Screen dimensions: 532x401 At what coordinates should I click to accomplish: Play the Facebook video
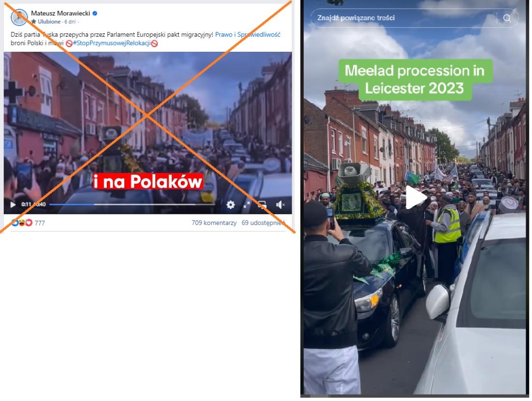point(13,205)
